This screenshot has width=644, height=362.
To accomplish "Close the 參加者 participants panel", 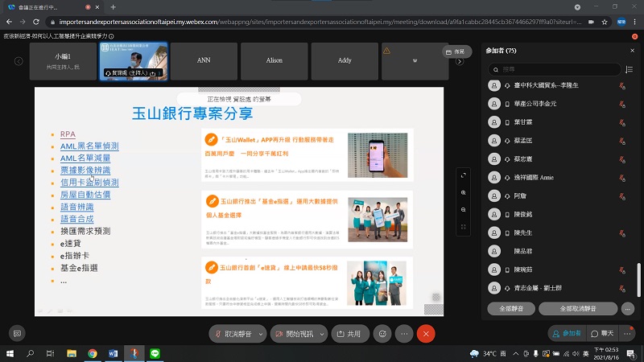I will [x=632, y=51].
